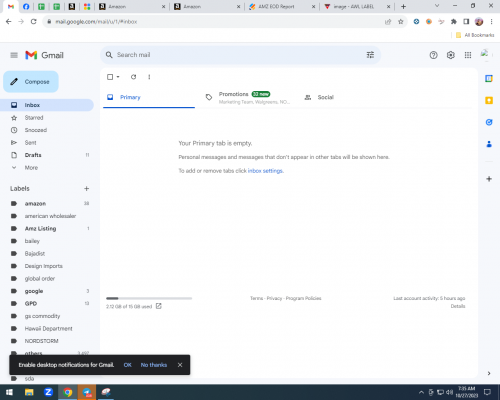500x400 pixels.
Task: Open File Explorer from taskbar
Action: click(29, 392)
